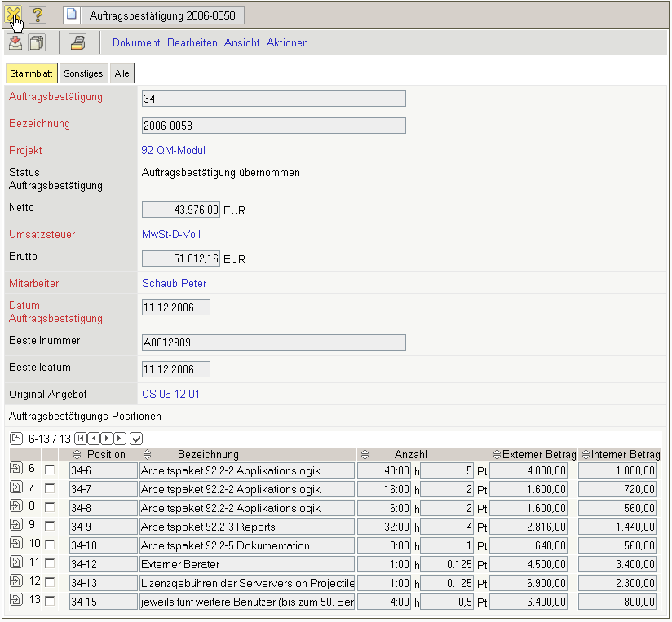Go to first page of positions list
The width and height of the screenshot is (672, 622).
coord(81,439)
